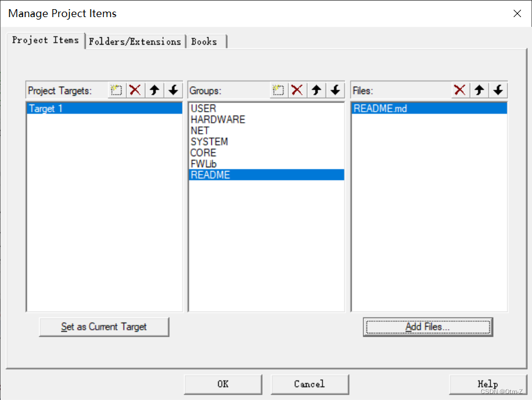Remove README.md from the Files list
Viewport: 532px width, 400px height.
point(459,90)
